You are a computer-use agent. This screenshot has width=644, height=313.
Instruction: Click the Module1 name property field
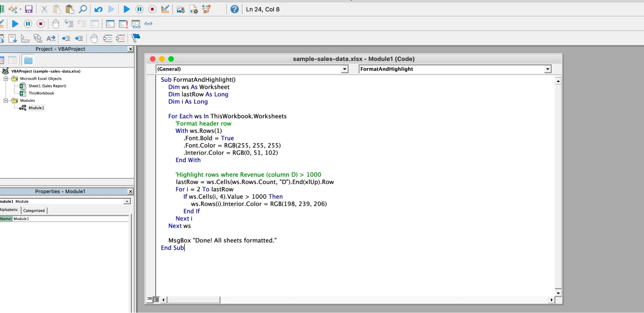[x=70, y=219]
